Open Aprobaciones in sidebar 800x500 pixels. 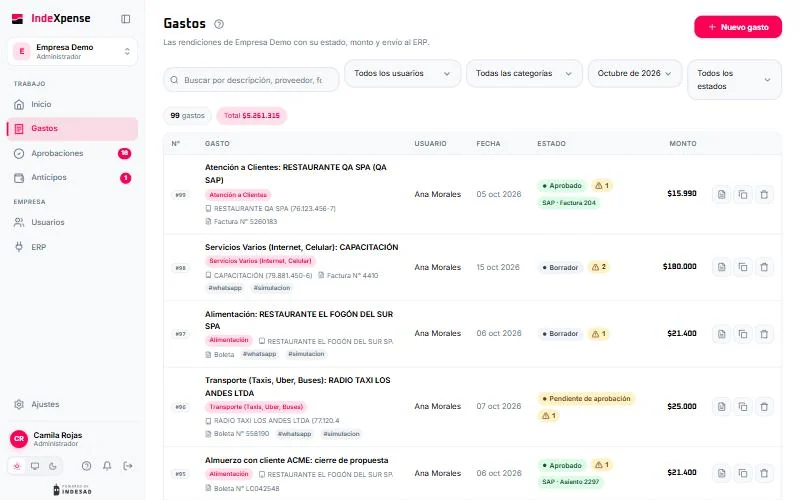tap(72, 153)
